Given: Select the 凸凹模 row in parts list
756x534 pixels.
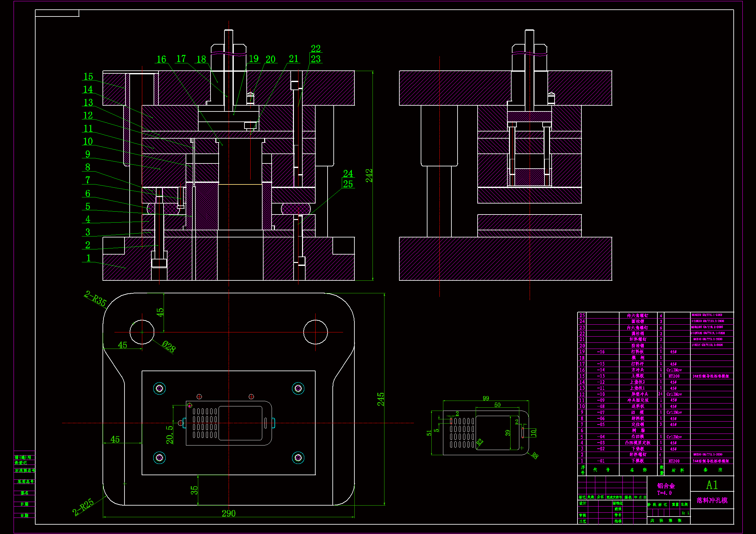Looking at the screenshot, I should (x=638, y=437).
